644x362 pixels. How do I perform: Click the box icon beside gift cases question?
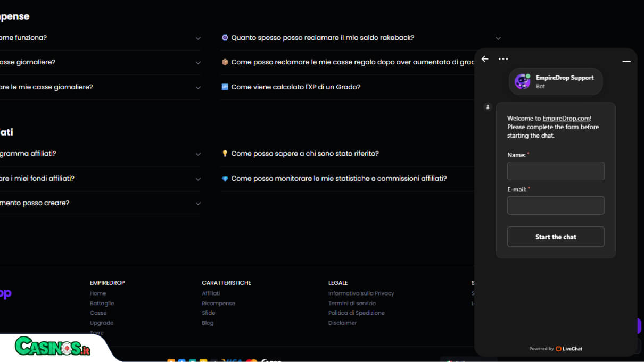coord(225,62)
